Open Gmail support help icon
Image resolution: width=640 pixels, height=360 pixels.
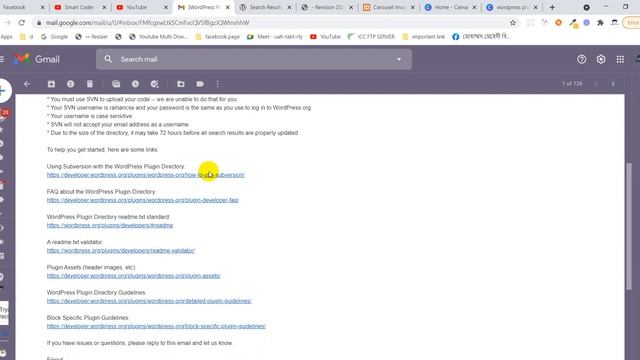pos(581,59)
